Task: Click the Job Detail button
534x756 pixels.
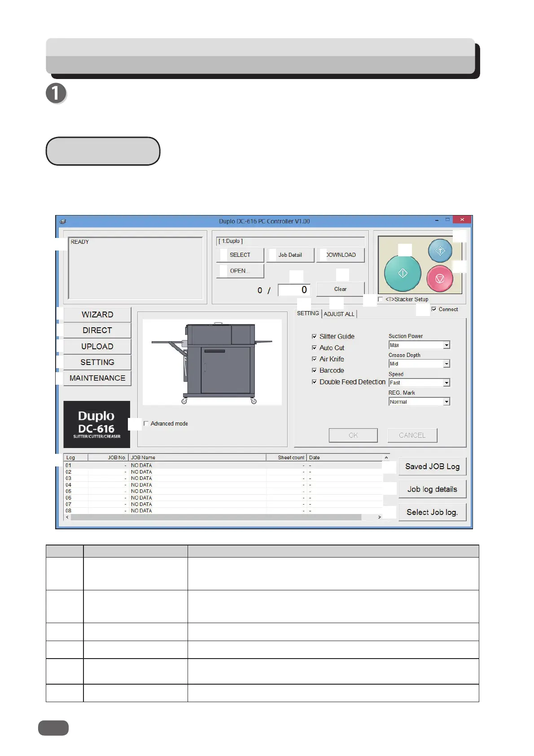Action: (x=290, y=255)
